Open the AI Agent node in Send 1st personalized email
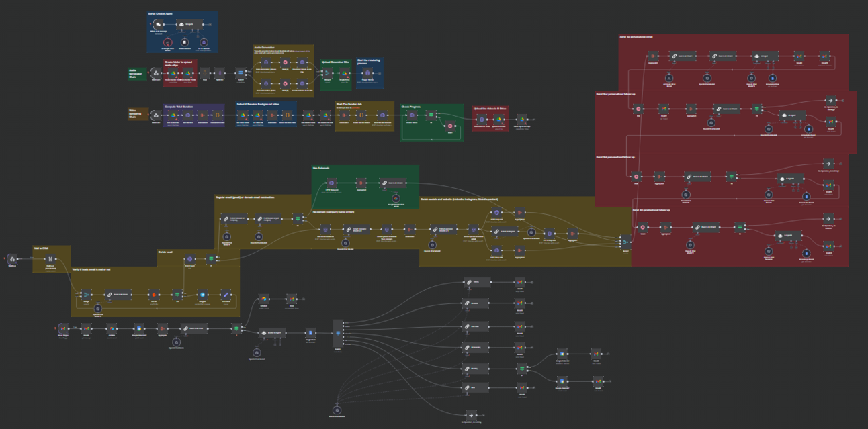The width and height of the screenshot is (868, 429). 765,56
